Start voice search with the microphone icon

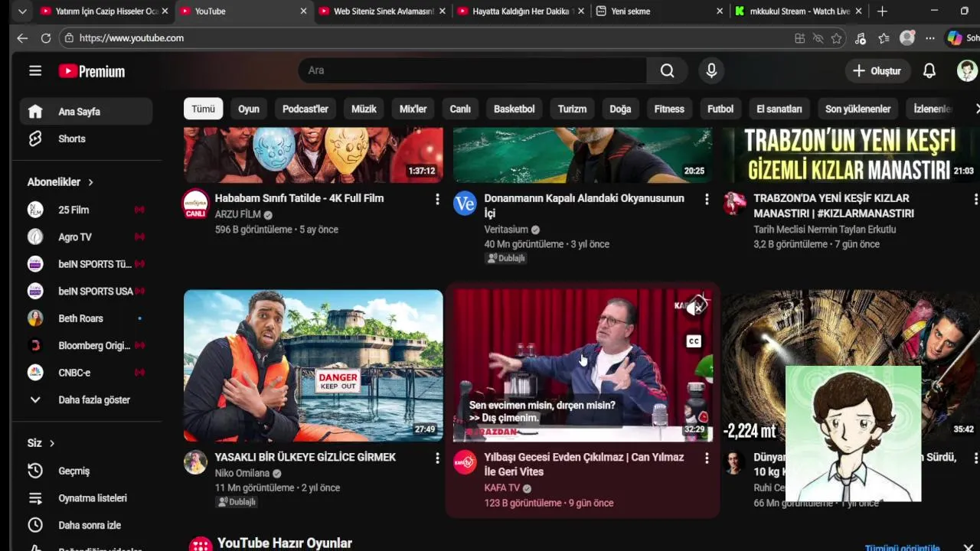[711, 70]
